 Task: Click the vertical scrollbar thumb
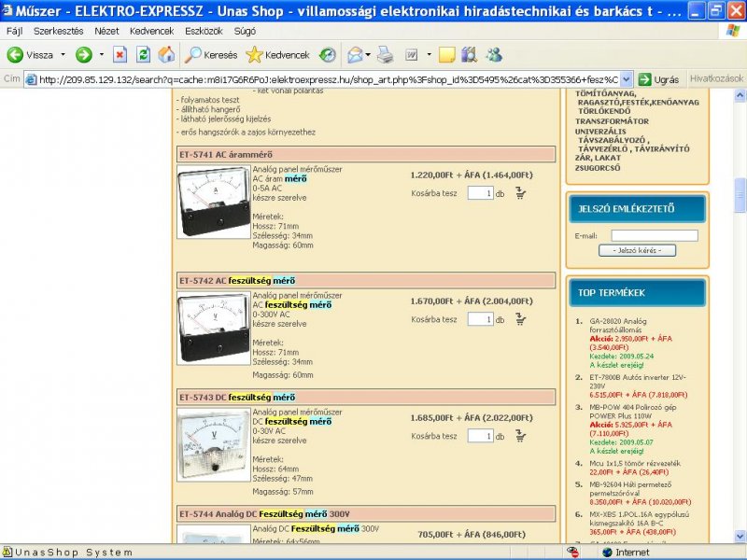click(x=740, y=195)
